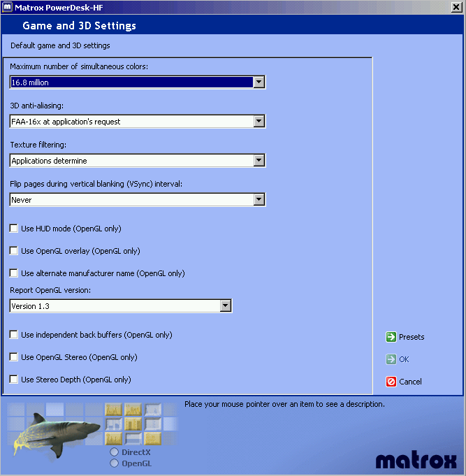Select the OpenGL radio button
The width and height of the screenshot is (466, 476).
coord(115,463)
